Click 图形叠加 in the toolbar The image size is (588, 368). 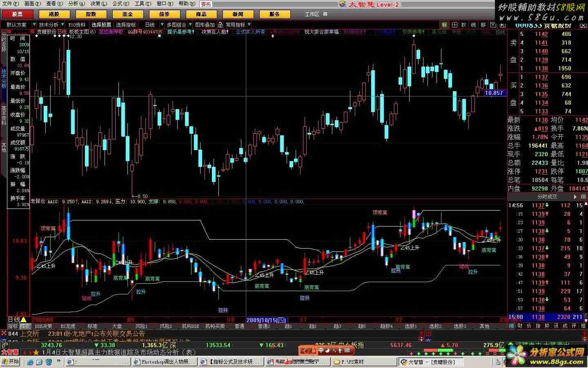[x=205, y=25]
